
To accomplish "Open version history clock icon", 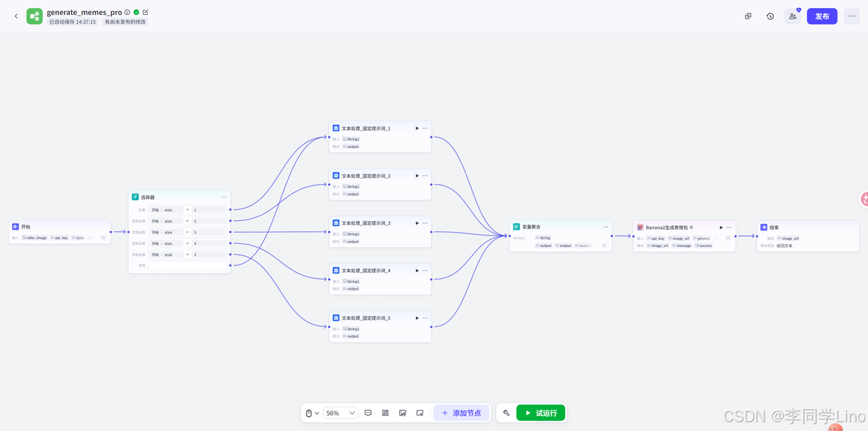I will pyautogui.click(x=770, y=16).
